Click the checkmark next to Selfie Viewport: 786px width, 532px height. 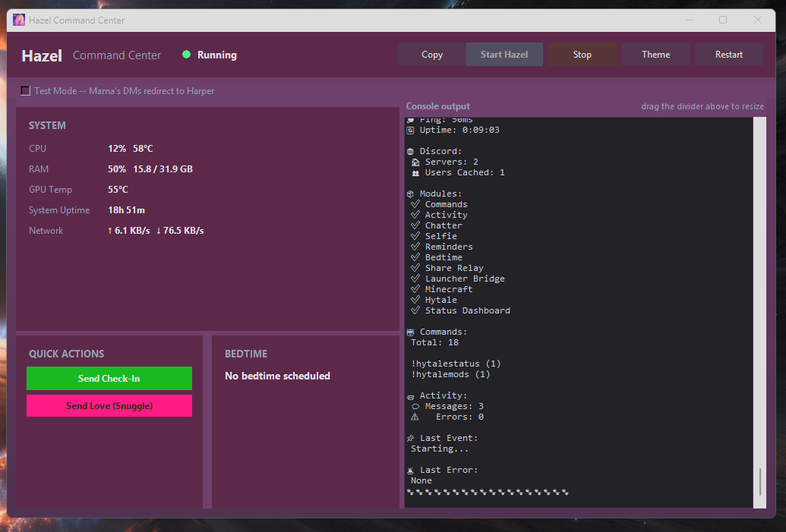coord(415,235)
